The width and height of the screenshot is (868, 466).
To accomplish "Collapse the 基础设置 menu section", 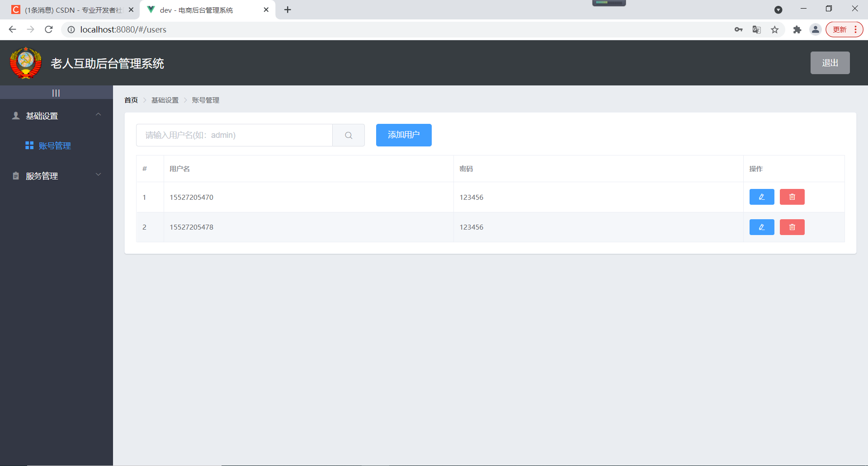I will pyautogui.click(x=57, y=116).
